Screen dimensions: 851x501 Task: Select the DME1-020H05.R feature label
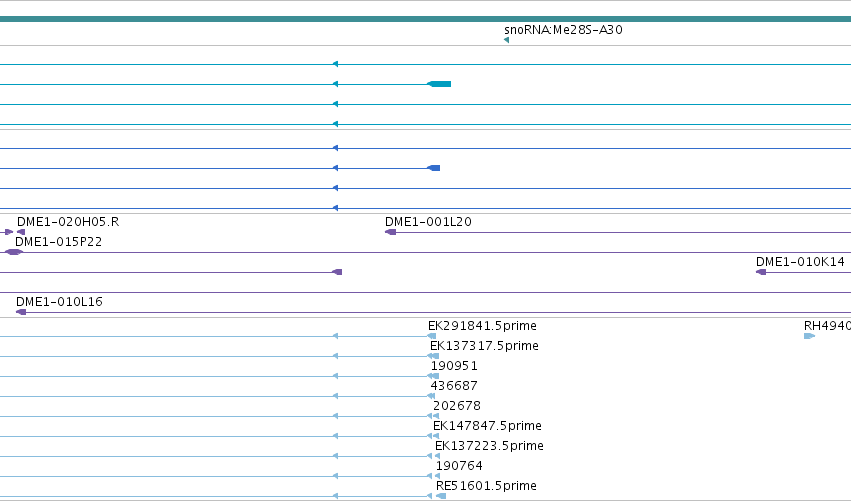click(68, 221)
